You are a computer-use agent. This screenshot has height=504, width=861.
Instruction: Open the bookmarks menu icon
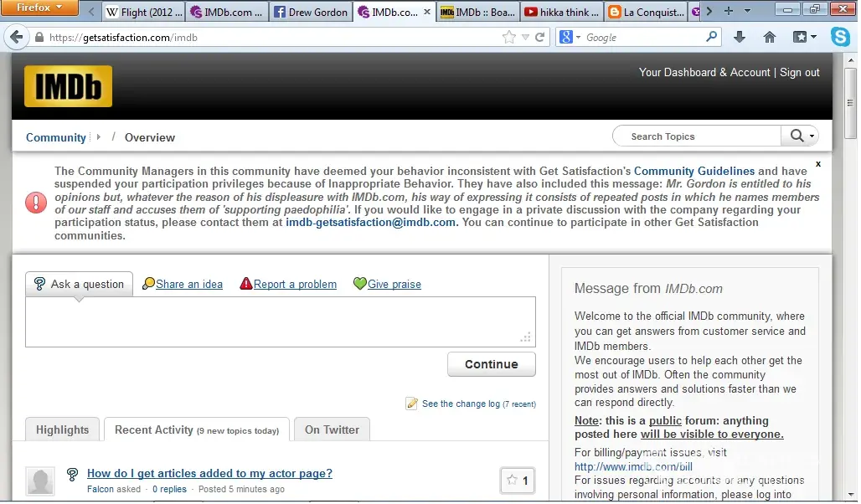pos(804,38)
